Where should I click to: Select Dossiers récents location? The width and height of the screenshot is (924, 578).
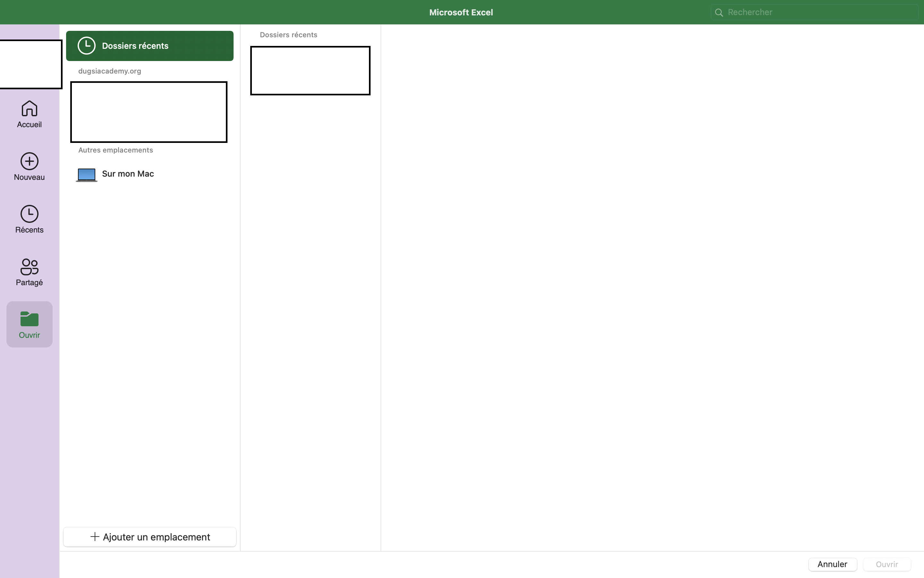(150, 46)
